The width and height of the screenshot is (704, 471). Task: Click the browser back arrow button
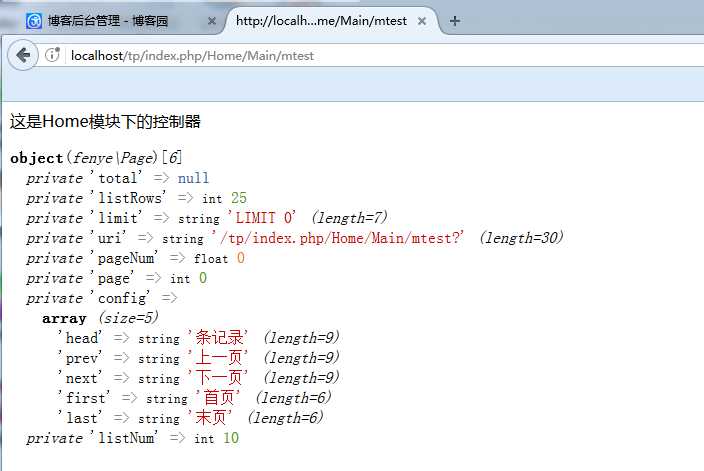[x=22, y=55]
